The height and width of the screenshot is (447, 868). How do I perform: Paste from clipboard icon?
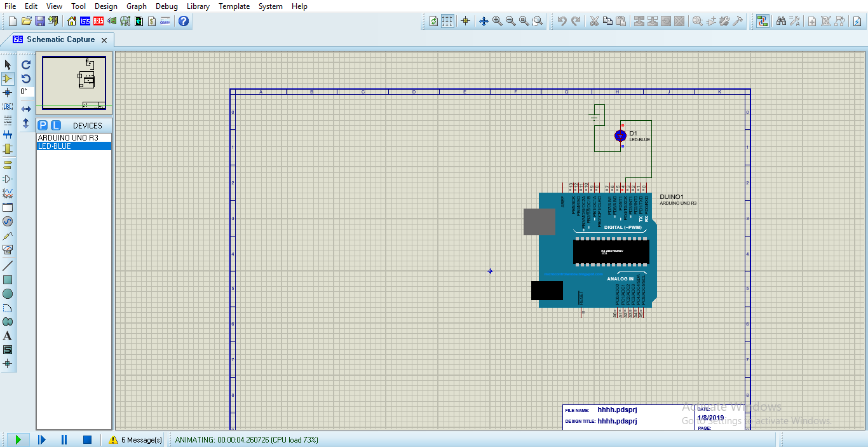click(621, 21)
